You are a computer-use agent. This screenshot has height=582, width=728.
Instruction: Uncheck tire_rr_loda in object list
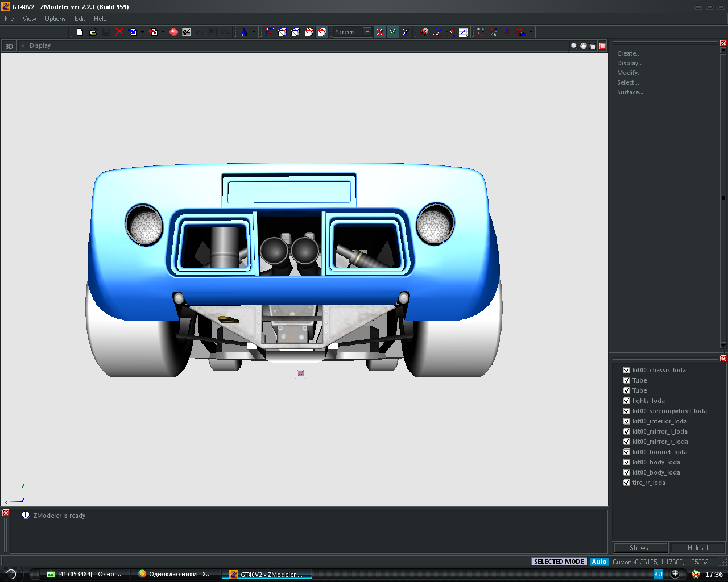pos(627,483)
